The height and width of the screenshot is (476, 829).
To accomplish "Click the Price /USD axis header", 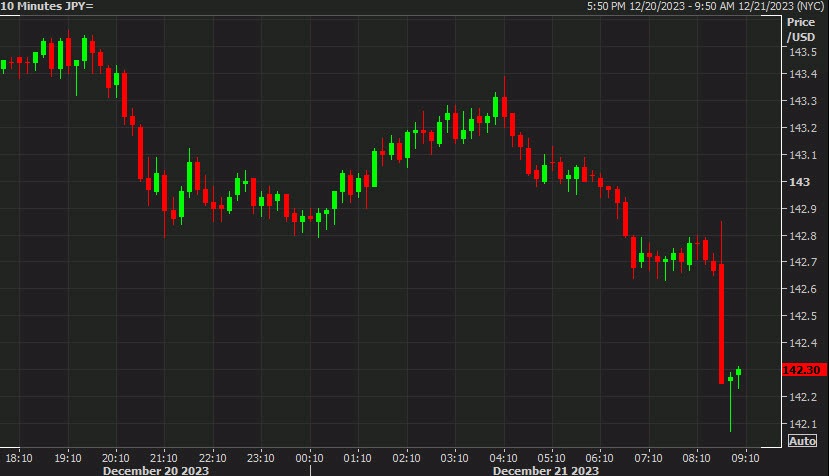I will pyautogui.click(x=802, y=29).
